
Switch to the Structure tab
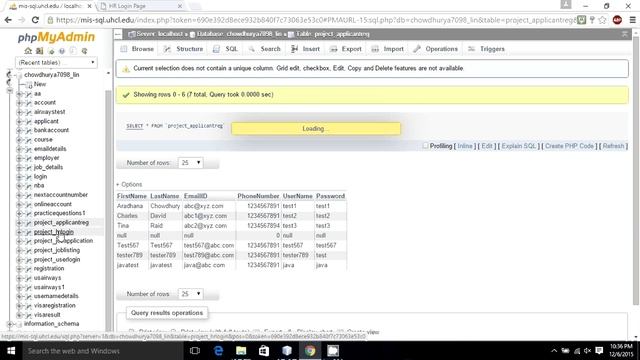(184, 49)
